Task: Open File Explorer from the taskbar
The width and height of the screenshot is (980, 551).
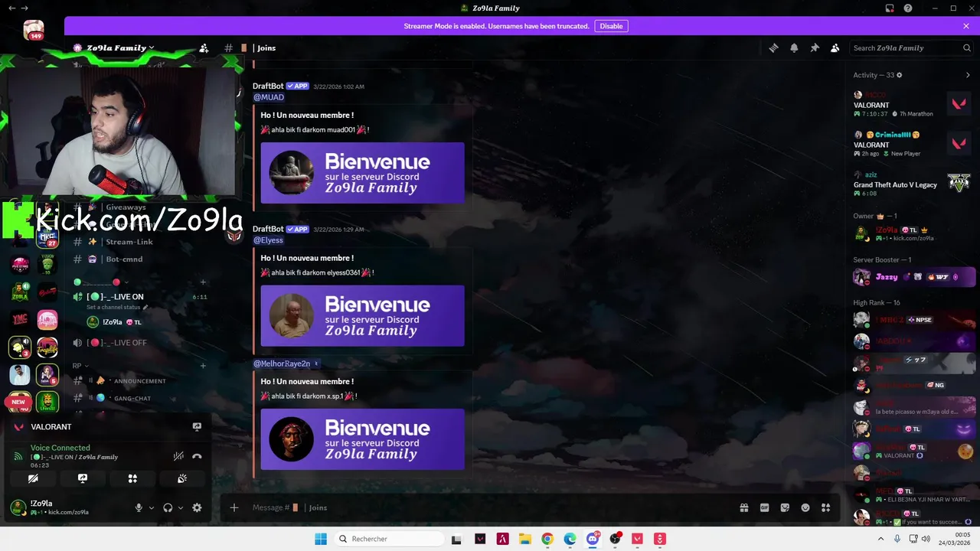Action: click(524, 539)
